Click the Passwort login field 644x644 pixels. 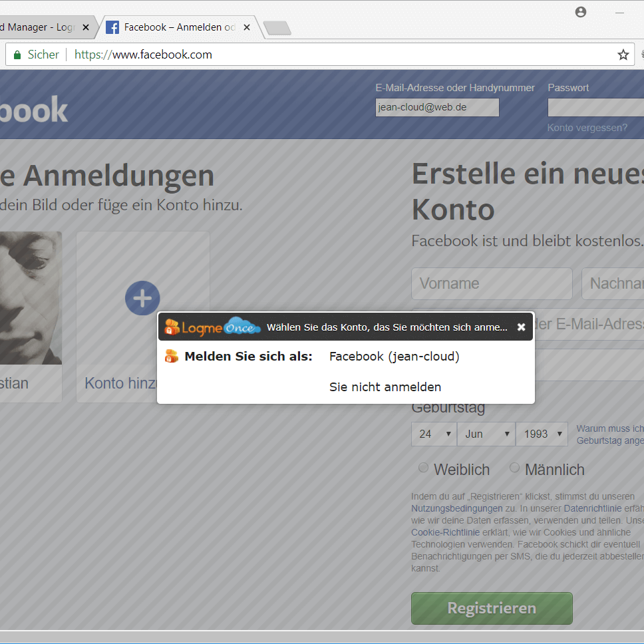click(596, 108)
